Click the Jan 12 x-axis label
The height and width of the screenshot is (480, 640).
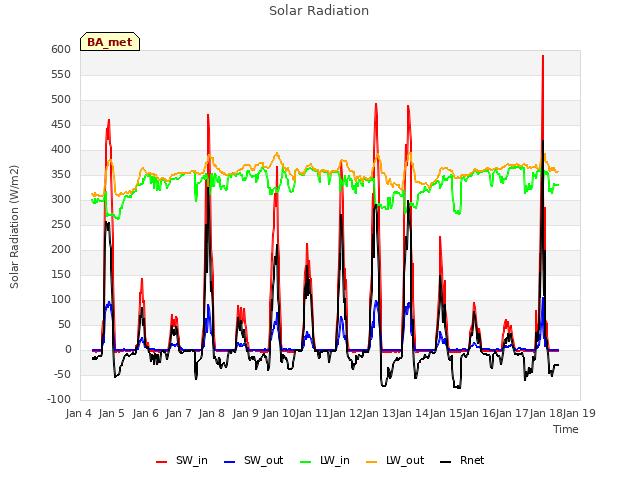tap(346, 413)
